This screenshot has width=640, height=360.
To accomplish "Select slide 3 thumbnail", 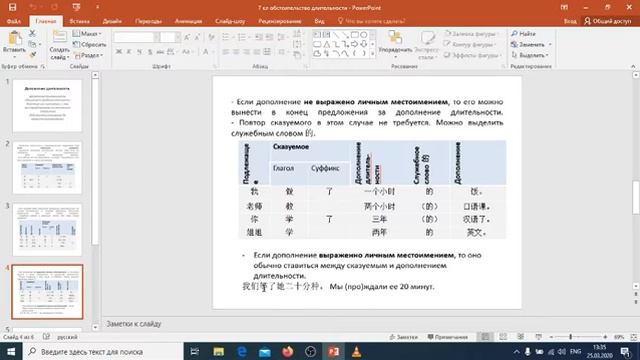I will click(47, 230).
